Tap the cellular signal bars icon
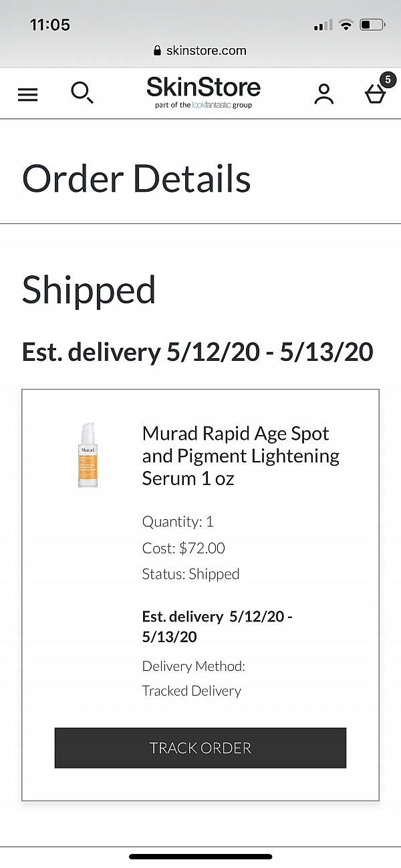This screenshot has width=401, height=868. point(323,25)
